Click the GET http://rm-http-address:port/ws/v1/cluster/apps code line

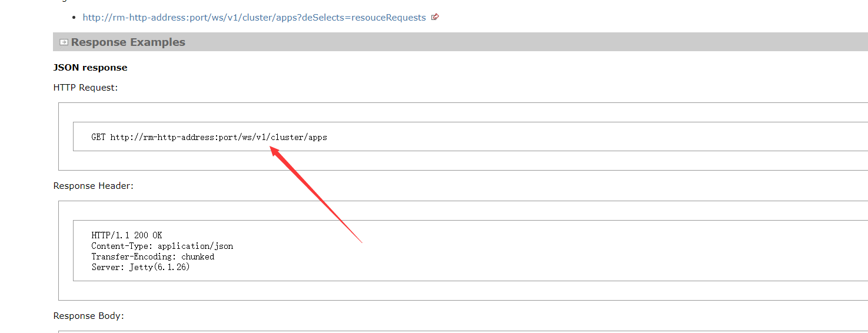[209, 137]
